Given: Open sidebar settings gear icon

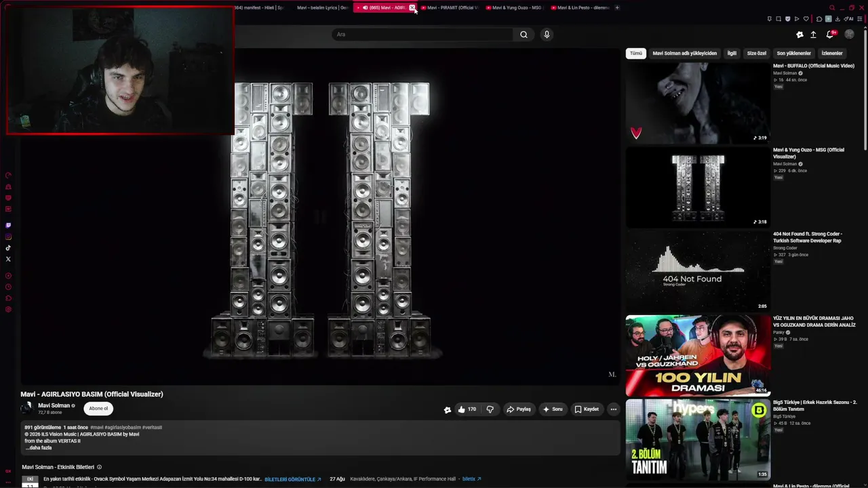Looking at the screenshot, I should tap(8, 310).
